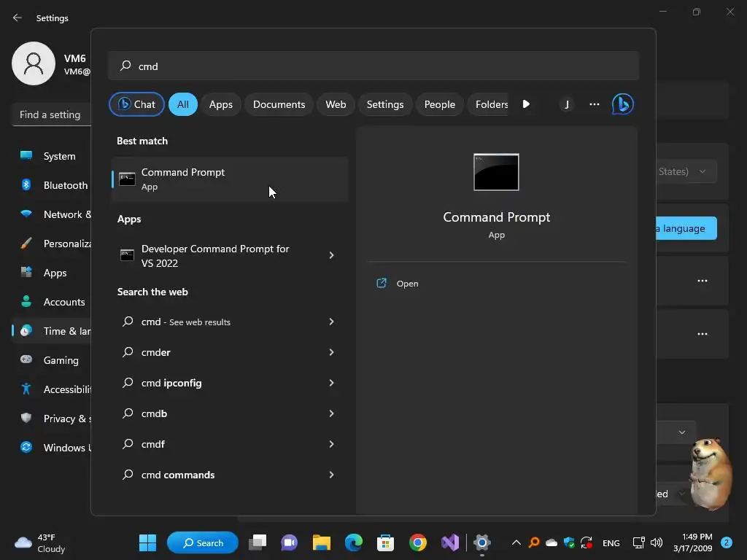The height and width of the screenshot is (560, 747).
Task: Click the search box magnifier icon
Action: pos(125,66)
